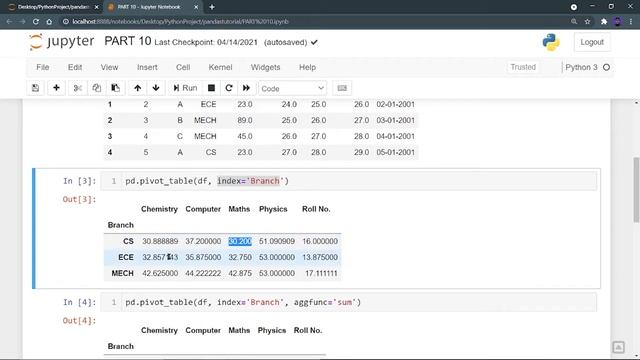Click the Roll No. header in Out[3]
Image resolution: width=640 pixels, height=360 pixels.
[x=316, y=209]
